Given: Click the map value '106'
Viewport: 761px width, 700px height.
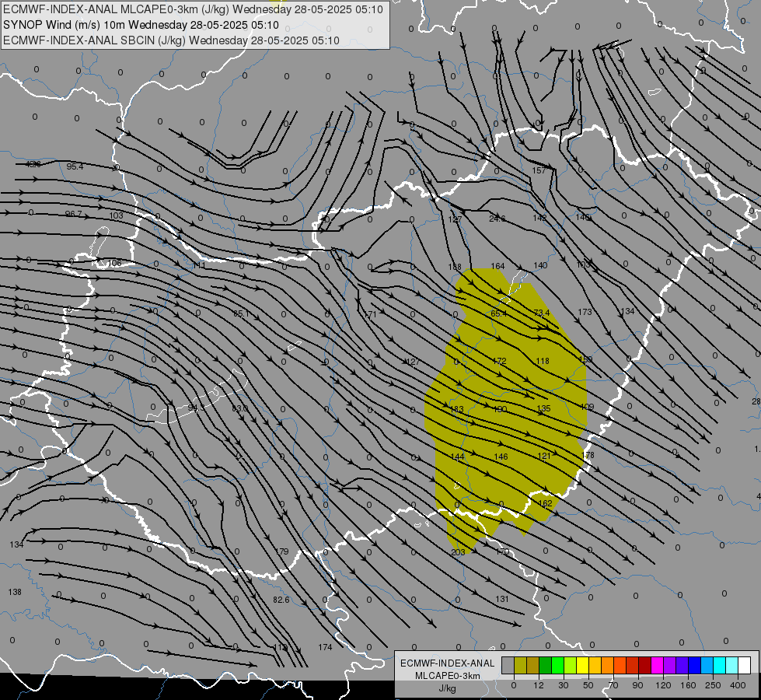Looking at the screenshot, I should pos(115,263).
